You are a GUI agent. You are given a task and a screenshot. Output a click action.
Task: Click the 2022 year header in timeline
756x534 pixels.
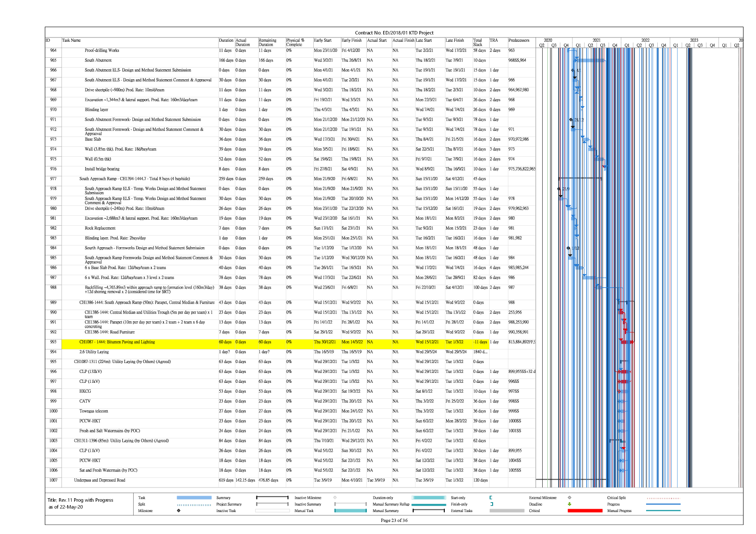pyautogui.click(x=645, y=40)
